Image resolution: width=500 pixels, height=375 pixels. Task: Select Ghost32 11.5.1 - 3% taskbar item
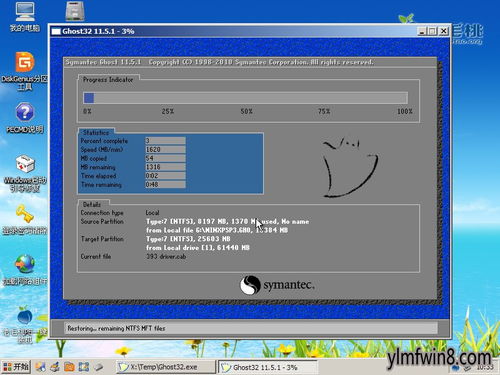coord(268,367)
